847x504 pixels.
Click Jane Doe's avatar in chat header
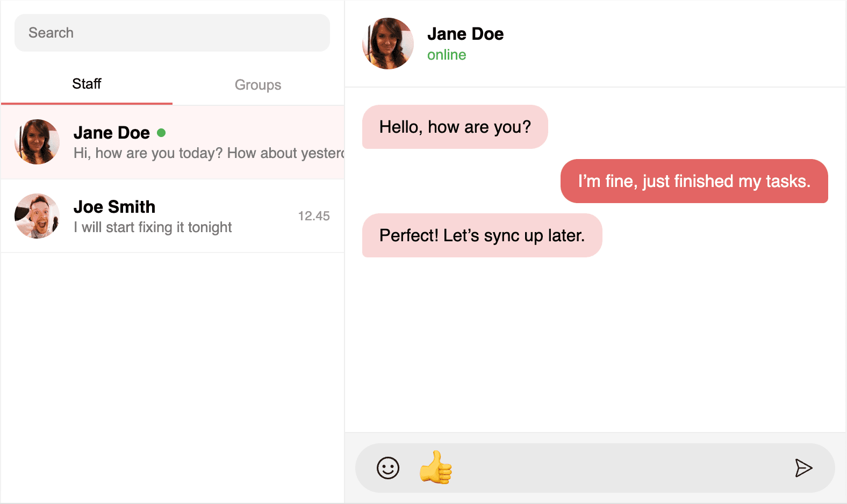coord(388,44)
